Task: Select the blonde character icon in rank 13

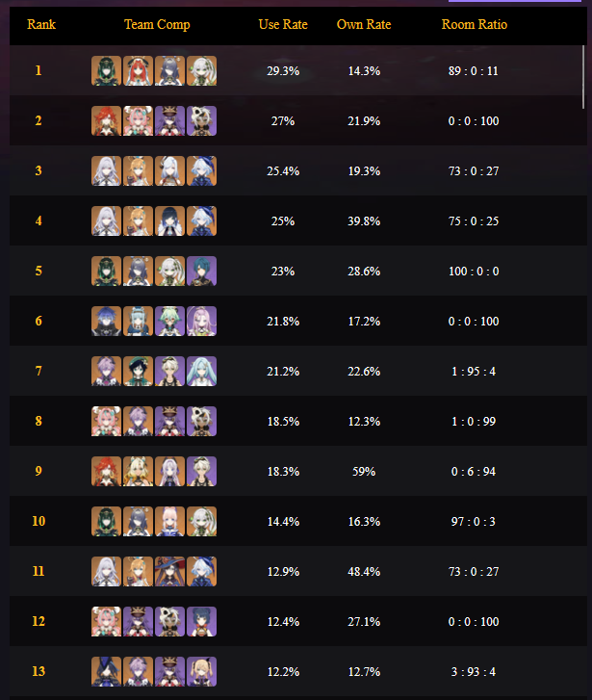Action: point(201,671)
